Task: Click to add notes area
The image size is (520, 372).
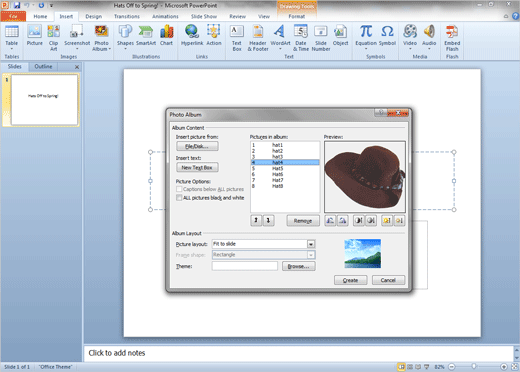Action: click(298, 353)
